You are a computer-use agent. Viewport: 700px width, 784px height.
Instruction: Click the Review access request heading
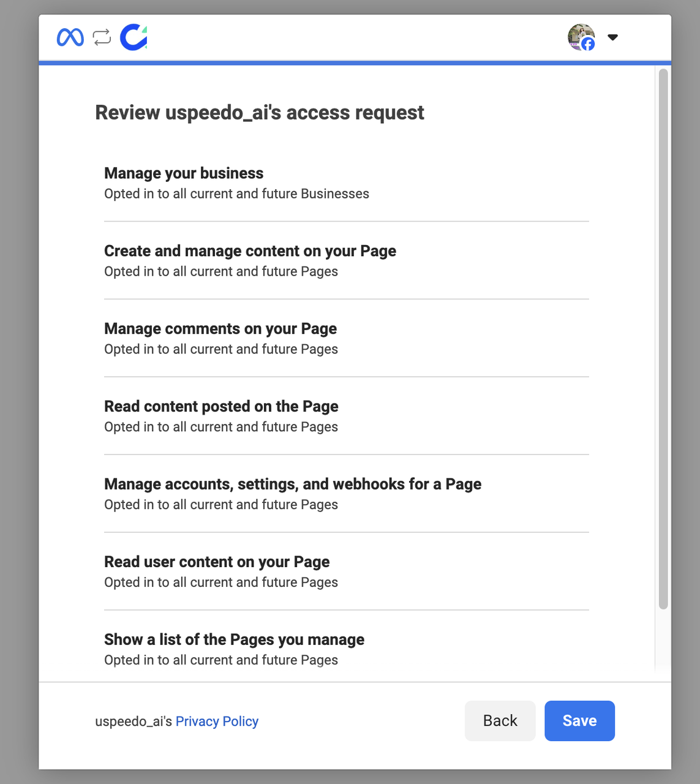[259, 112]
